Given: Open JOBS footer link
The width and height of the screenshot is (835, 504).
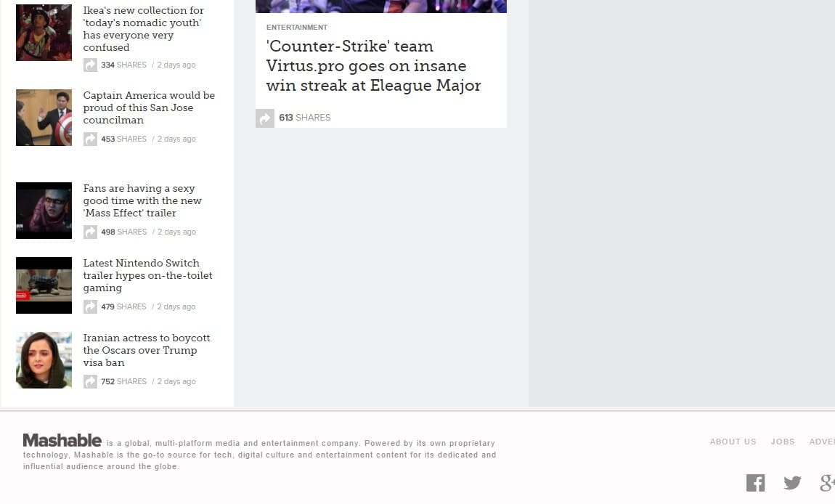Looking at the screenshot, I should (x=782, y=442).
